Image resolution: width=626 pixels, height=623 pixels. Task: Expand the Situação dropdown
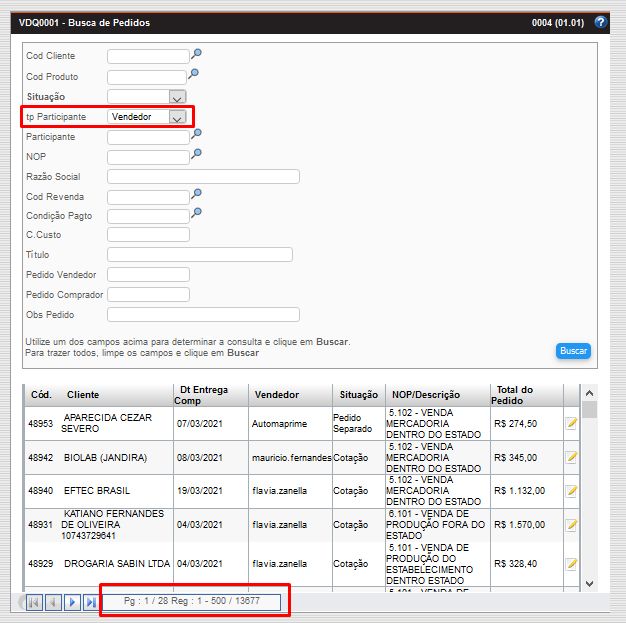pyautogui.click(x=177, y=97)
